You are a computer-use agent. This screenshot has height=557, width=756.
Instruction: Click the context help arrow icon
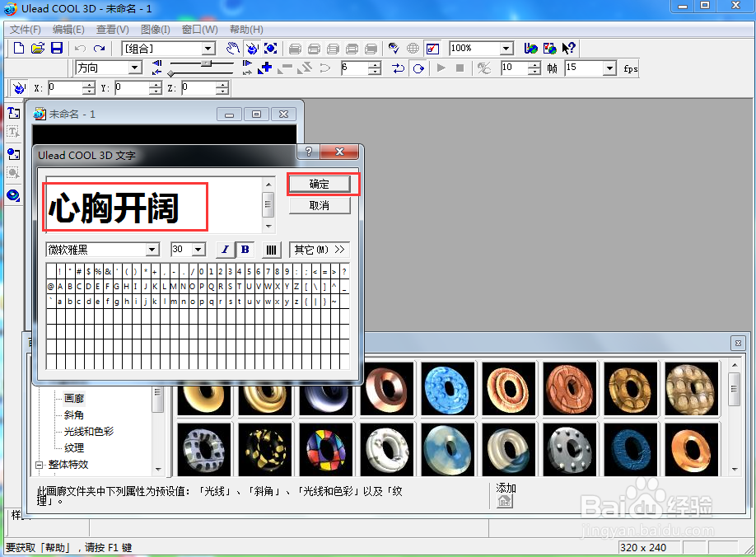[x=569, y=49]
